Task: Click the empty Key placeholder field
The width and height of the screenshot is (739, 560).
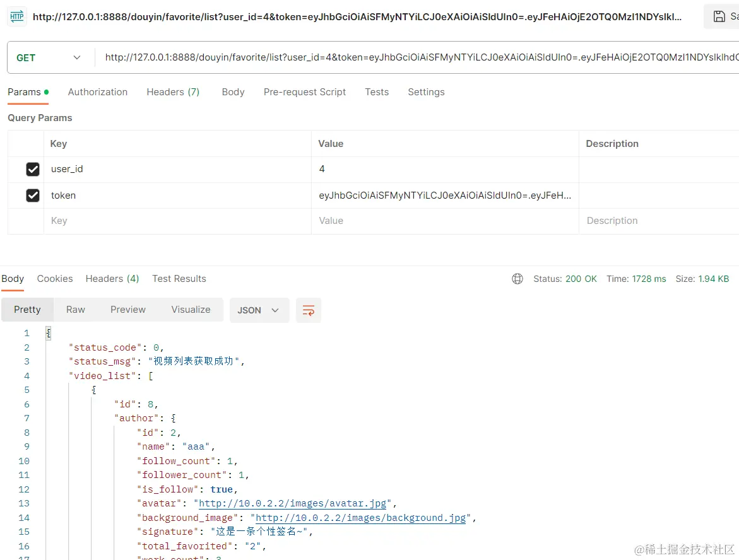Action: 177,221
